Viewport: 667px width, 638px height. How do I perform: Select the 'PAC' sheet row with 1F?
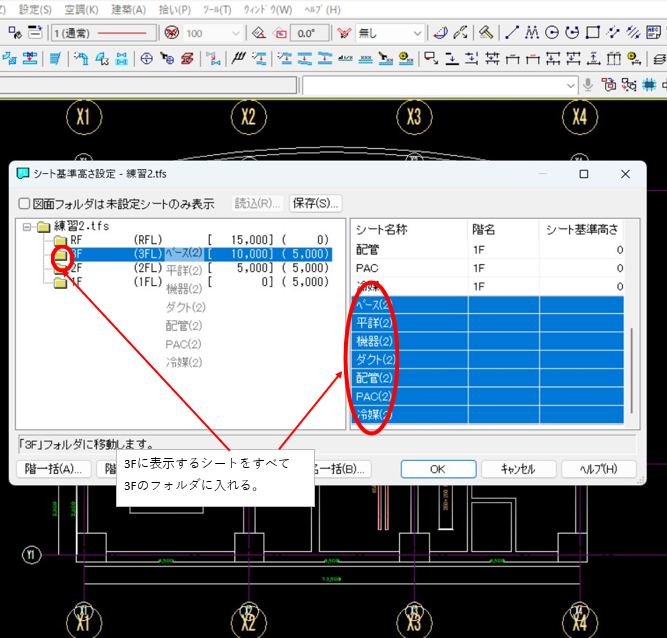tap(487, 268)
